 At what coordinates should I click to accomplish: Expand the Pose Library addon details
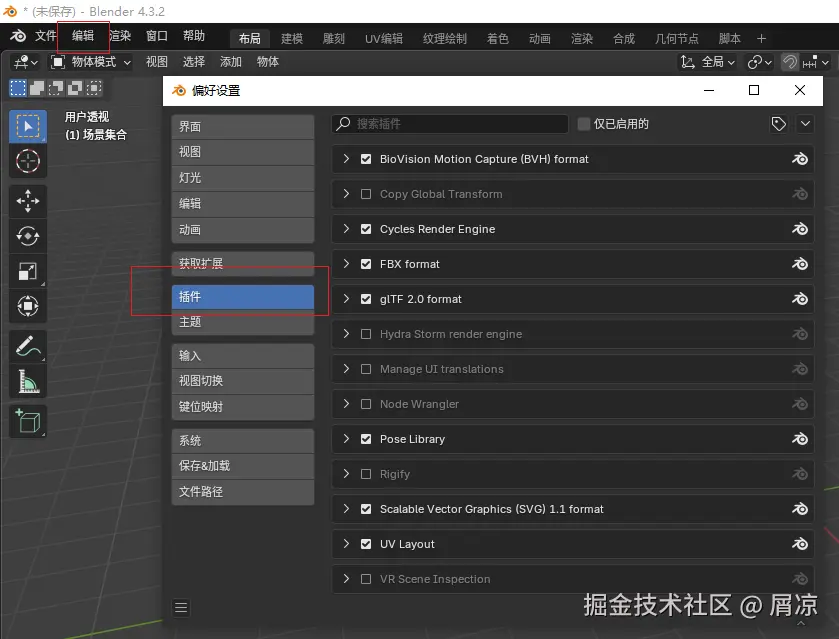click(346, 439)
